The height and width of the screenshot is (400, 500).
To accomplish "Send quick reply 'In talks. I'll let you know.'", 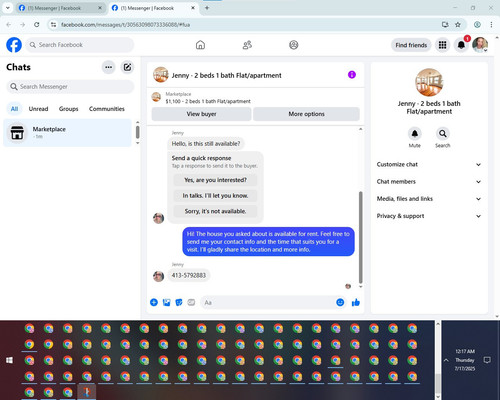I will point(215,196).
